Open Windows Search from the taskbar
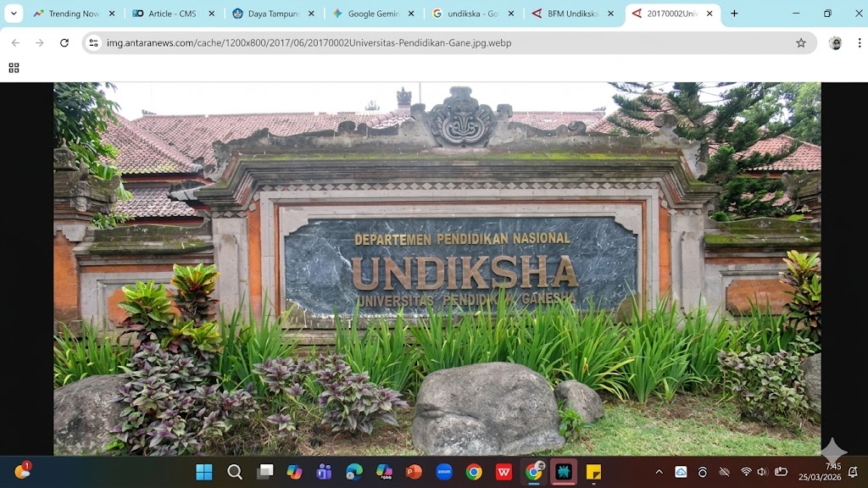Viewport: 868px width, 488px height. click(235, 472)
